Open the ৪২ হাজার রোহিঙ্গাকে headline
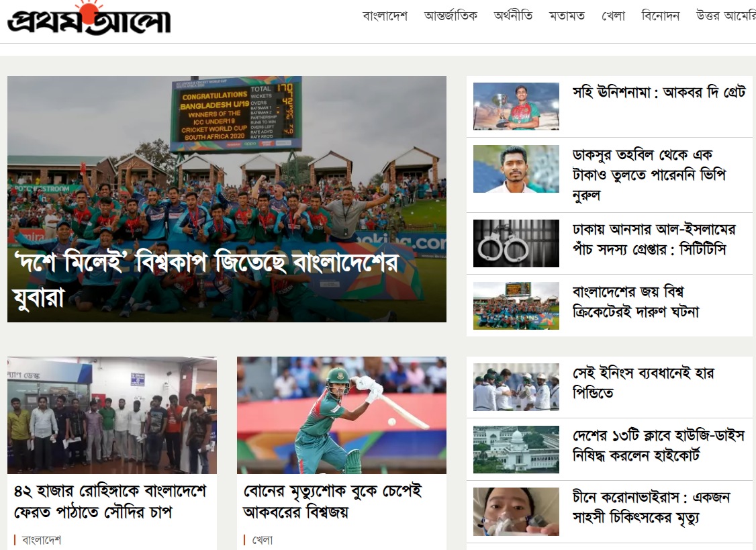The width and height of the screenshot is (756, 550). (x=110, y=502)
